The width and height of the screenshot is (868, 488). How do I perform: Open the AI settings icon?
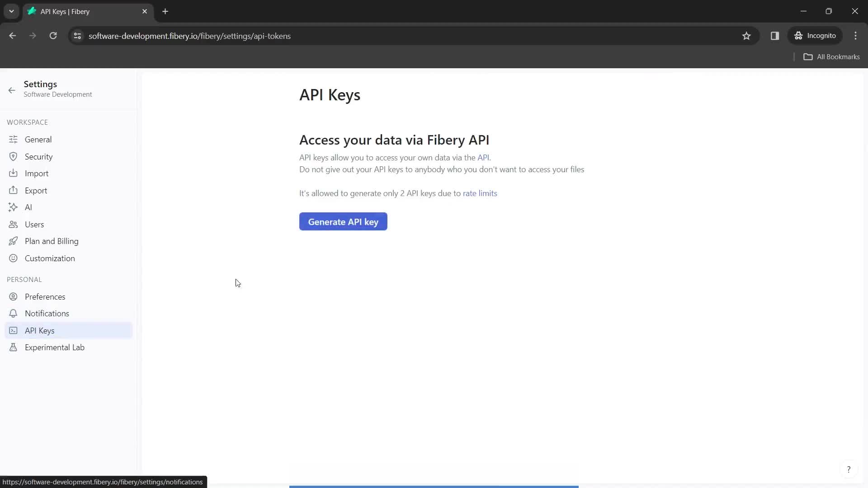[13, 207]
